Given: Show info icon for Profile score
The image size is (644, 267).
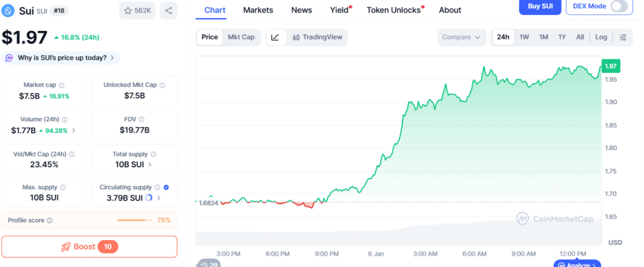Looking at the screenshot, I should tap(50, 221).
